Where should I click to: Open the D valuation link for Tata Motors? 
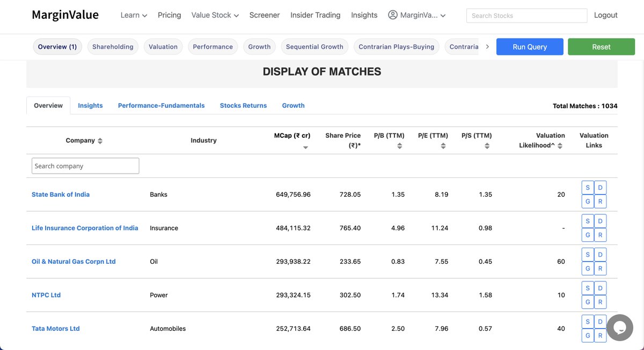[x=601, y=322]
